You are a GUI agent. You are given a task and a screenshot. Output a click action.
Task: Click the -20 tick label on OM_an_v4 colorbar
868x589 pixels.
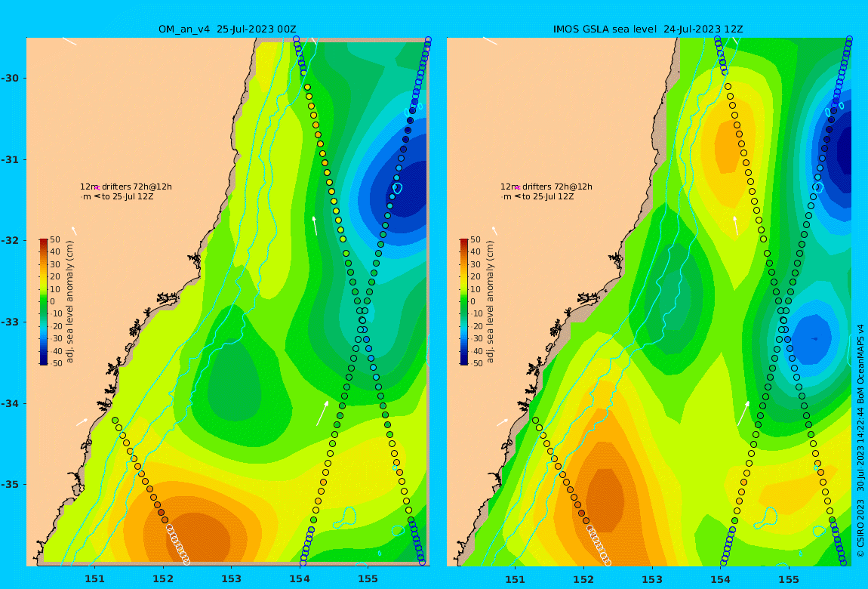coord(56,327)
